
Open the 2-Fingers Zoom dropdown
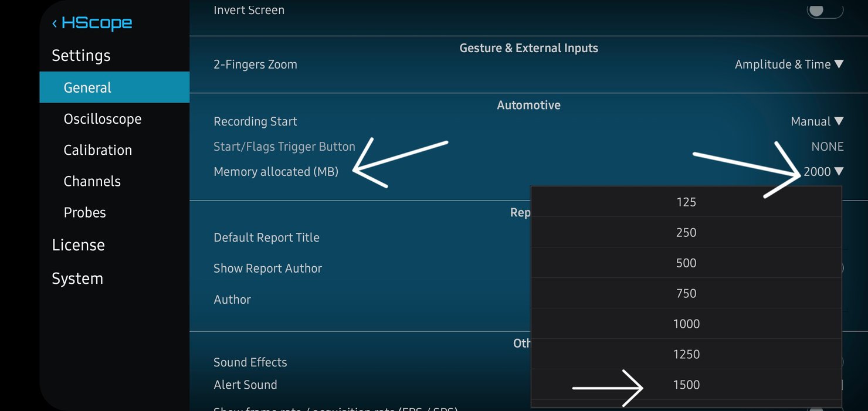pos(788,64)
